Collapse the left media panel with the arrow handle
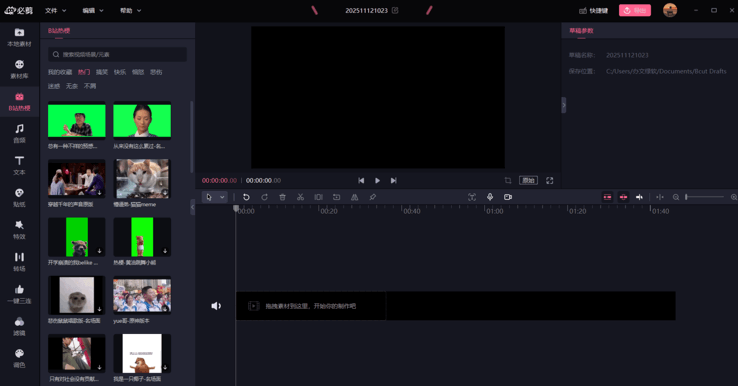 pos(192,207)
